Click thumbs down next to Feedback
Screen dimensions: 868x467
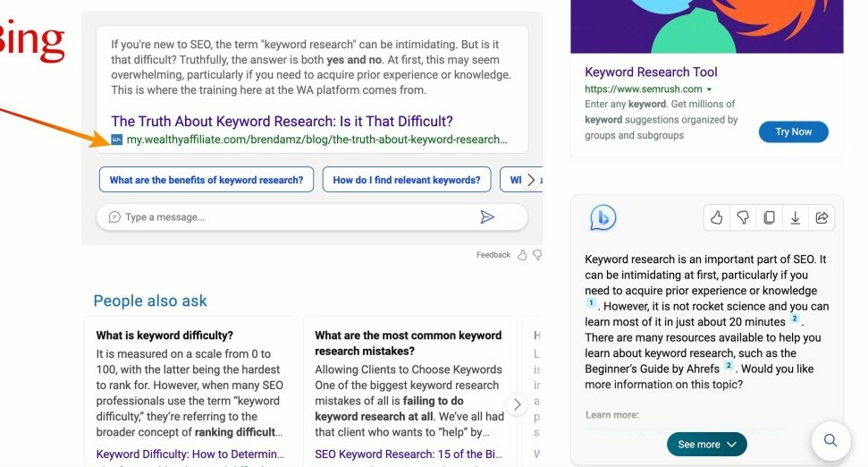537,255
